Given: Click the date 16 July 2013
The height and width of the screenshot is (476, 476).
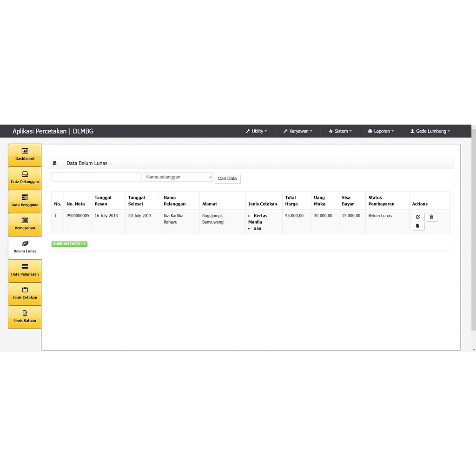Looking at the screenshot, I should click(106, 216).
